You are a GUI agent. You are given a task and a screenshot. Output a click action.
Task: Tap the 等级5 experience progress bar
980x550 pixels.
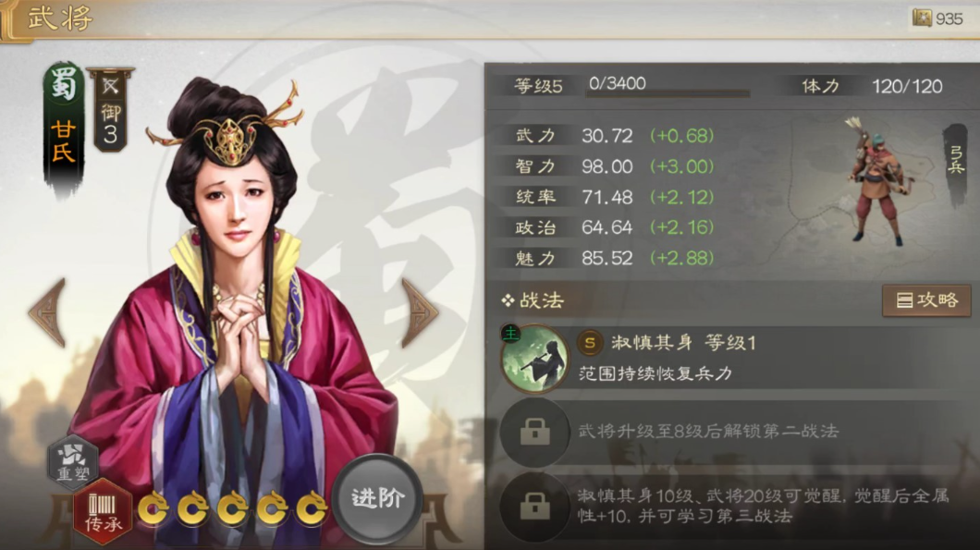(668, 93)
